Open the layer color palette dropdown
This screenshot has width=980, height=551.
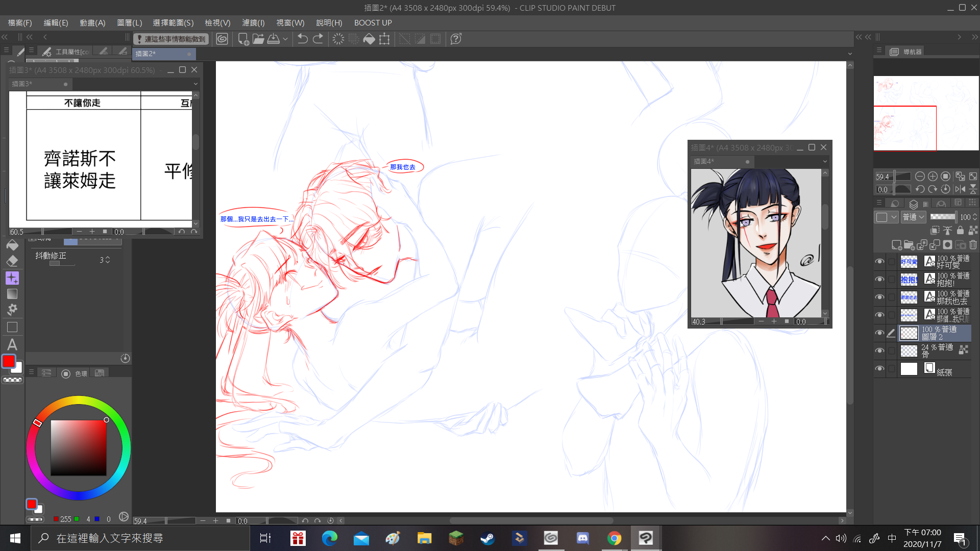[x=886, y=217]
